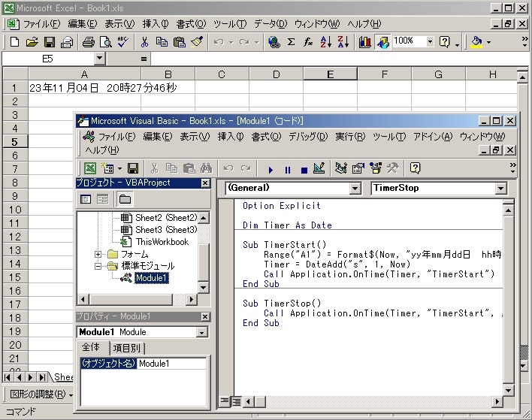Viewport: 532px width, 420px height.
Task: Open the Project Explorer icon in VBE toolbar
Action: pyautogui.click(x=340, y=168)
